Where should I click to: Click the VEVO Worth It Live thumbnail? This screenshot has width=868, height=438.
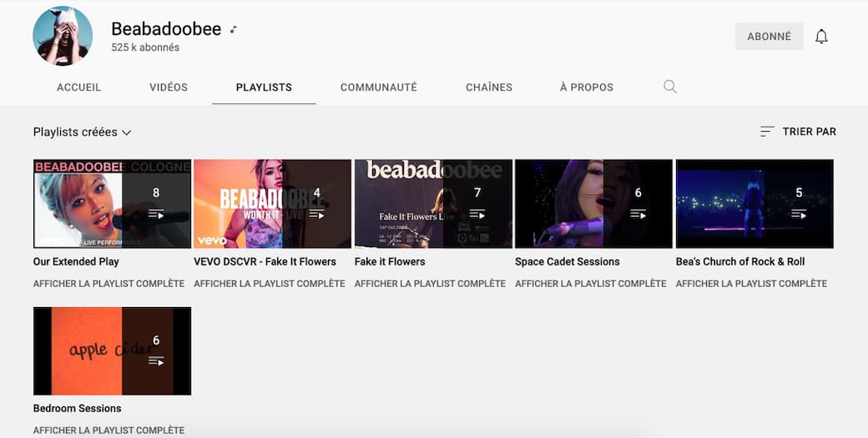[272, 204]
